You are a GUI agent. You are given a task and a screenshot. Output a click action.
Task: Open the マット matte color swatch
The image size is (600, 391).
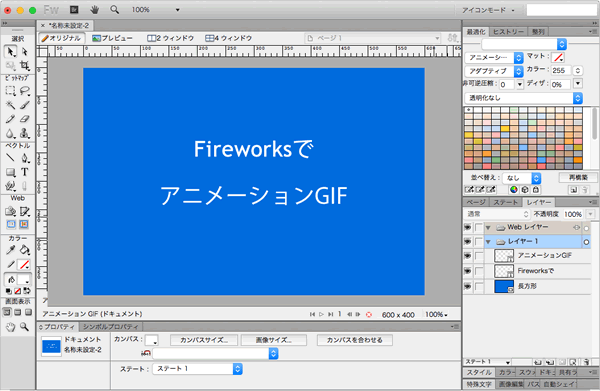(x=558, y=57)
